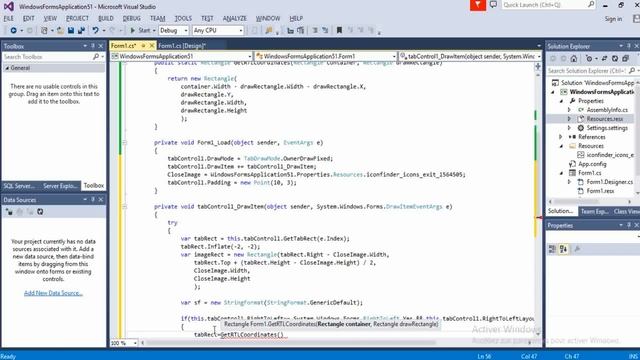The width and height of the screenshot is (640, 360).
Task: Click the notifications flag icon
Action: 478,5
